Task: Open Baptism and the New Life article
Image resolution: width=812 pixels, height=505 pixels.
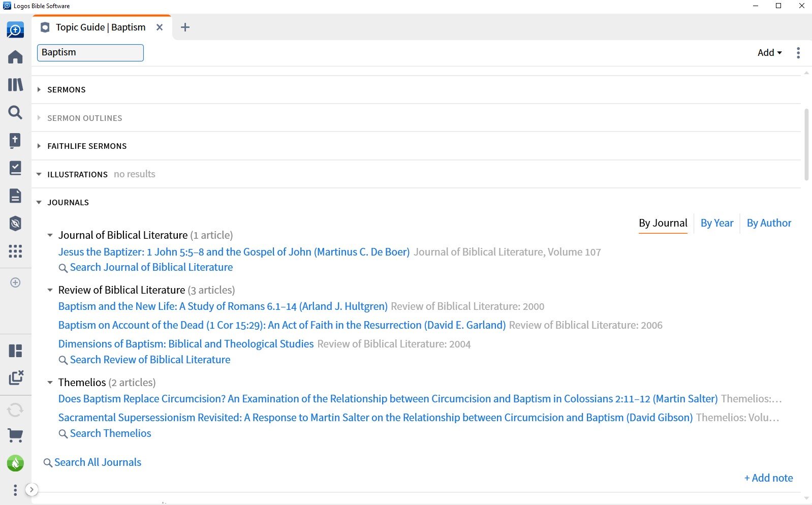Action: 223,306
